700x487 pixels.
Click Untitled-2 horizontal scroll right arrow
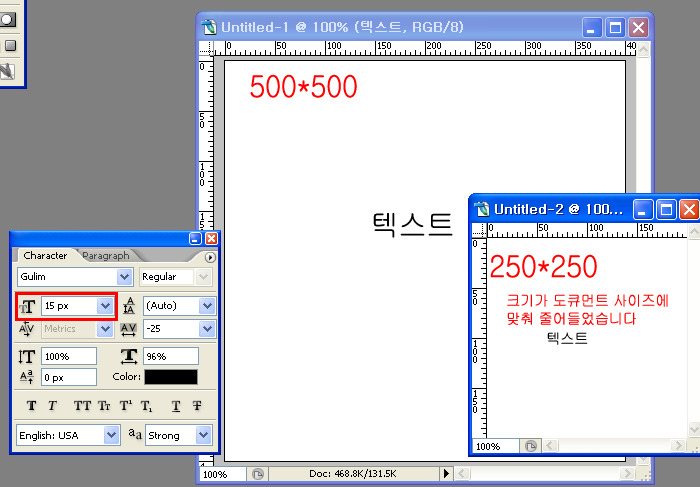679,445
